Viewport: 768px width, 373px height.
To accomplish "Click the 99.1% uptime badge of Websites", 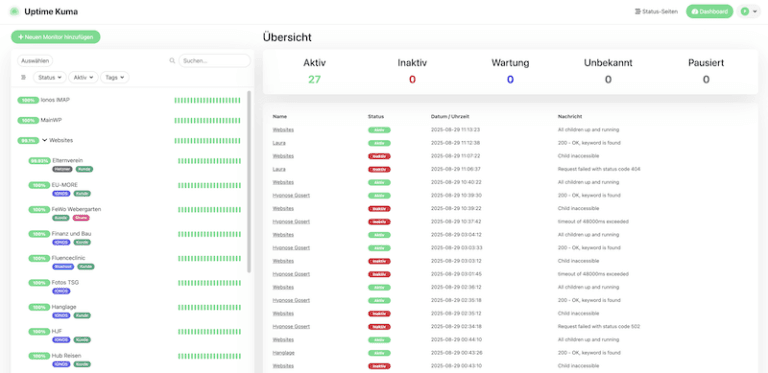I will pyautogui.click(x=28, y=140).
